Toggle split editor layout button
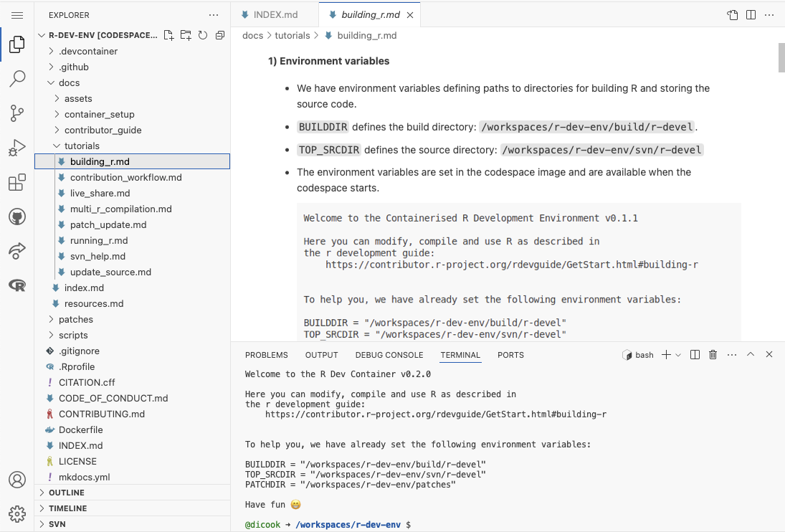This screenshot has height=532, width=785. 751,15
